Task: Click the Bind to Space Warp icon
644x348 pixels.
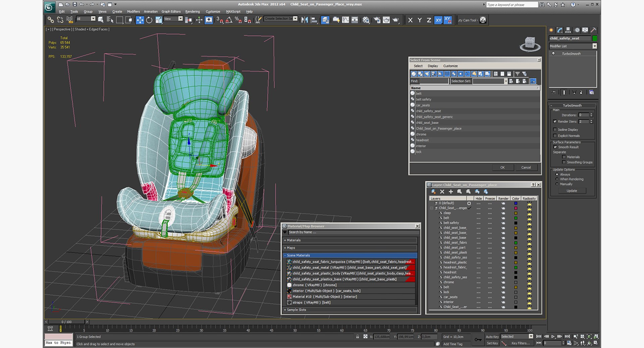Action: pos(69,20)
